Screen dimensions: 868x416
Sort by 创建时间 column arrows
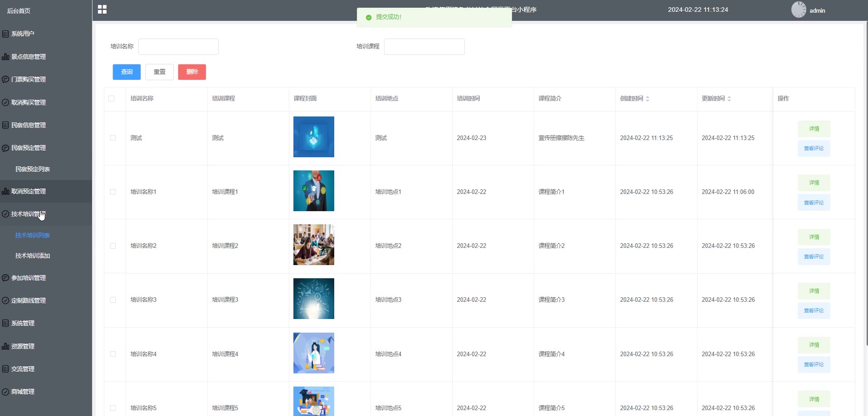pyautogui.click(x=648, y=98)
